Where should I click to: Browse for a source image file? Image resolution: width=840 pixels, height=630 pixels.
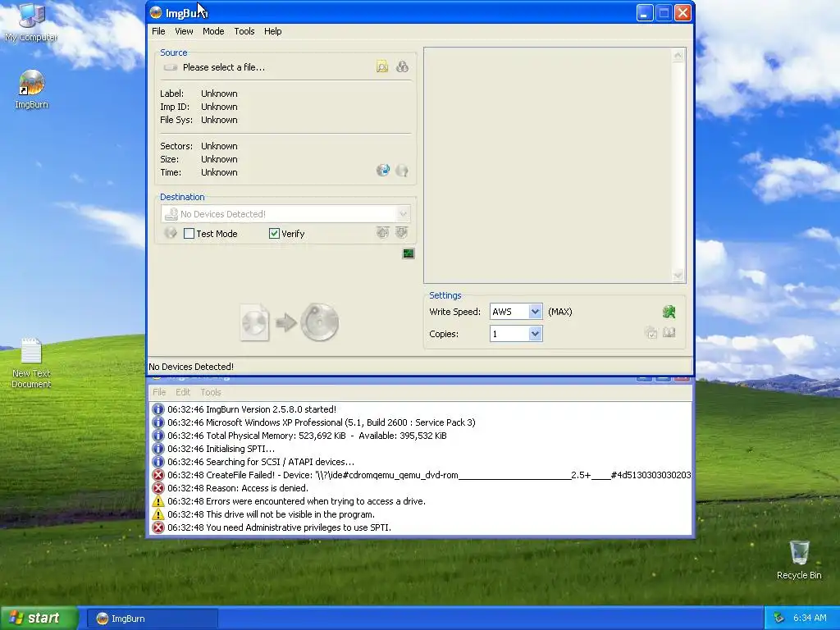click(382, 66)
